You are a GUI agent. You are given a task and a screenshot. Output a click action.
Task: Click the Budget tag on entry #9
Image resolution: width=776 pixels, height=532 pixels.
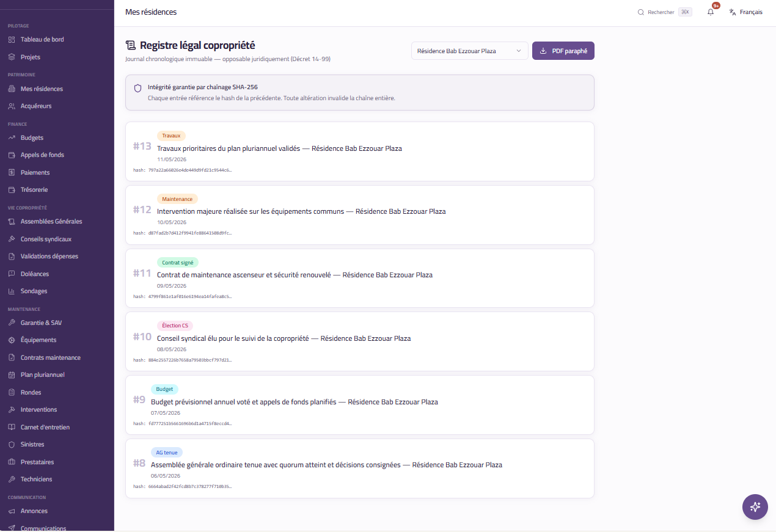click(164, 389)
